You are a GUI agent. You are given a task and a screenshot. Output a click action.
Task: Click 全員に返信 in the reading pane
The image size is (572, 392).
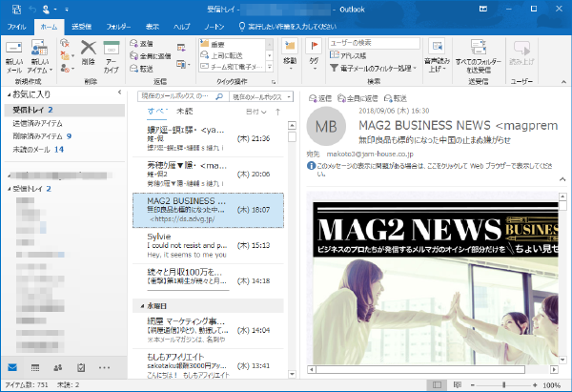[x=357, y=98]
